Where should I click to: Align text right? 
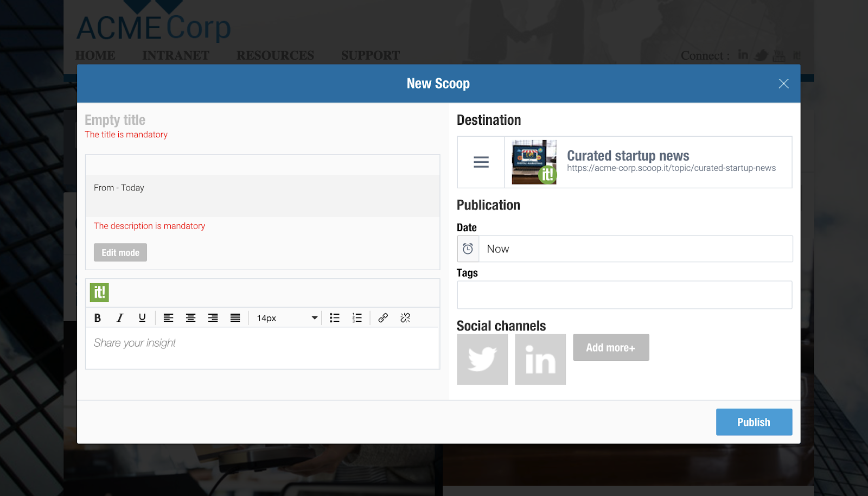coord(213,318)
